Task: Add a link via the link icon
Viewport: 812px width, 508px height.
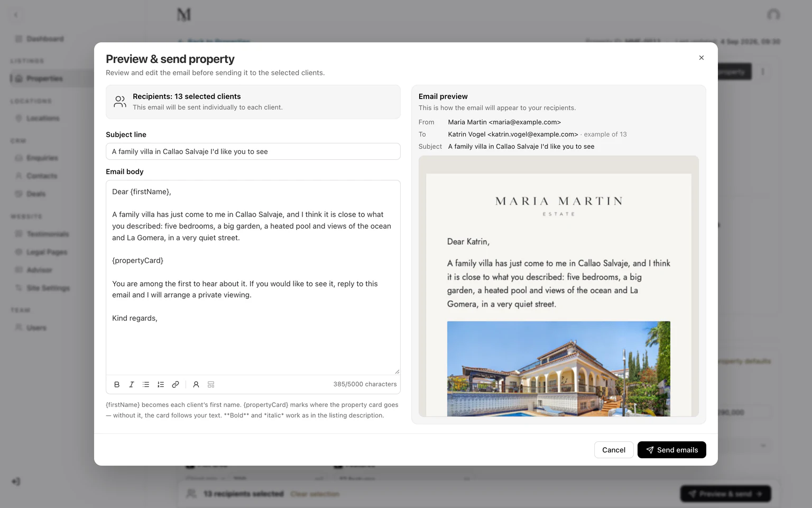Action: pos(176,385)
